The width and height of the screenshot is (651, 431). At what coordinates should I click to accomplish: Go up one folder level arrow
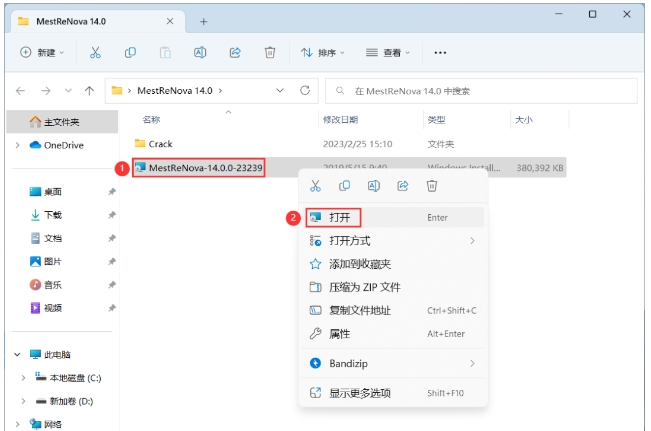[89, 91]
